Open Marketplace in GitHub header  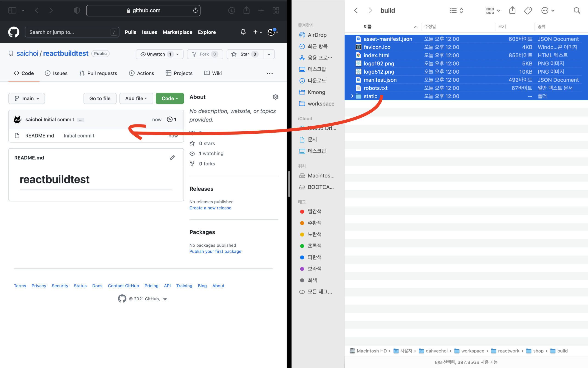tap(177, 32)
